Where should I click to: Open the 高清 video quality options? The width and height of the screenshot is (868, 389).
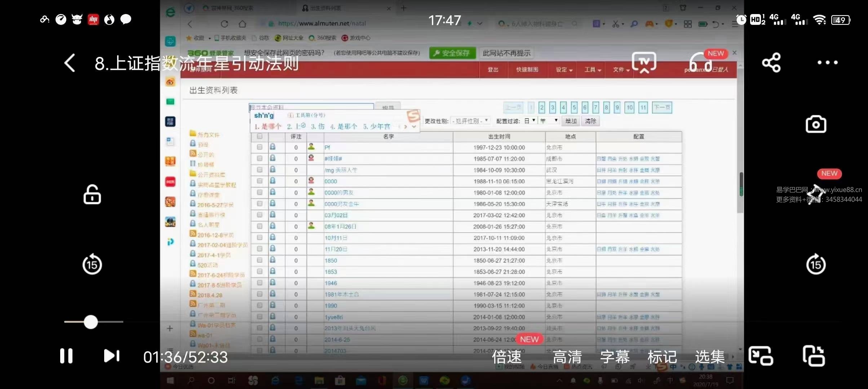567,357
